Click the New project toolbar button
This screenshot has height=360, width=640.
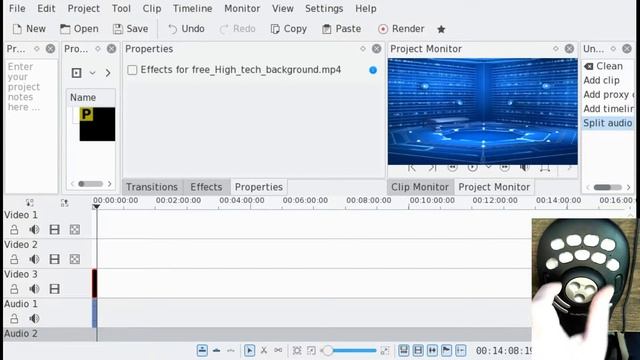click(x=29, y=29)
